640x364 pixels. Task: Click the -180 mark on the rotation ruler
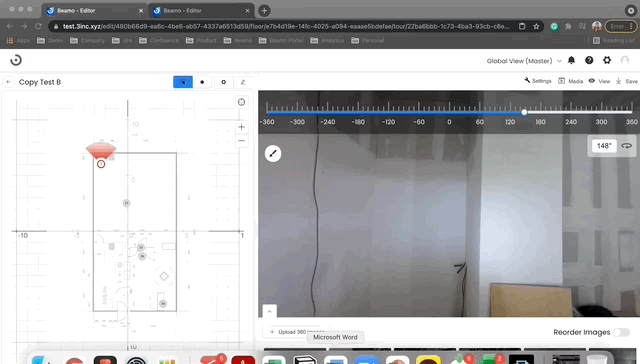pyautogui.click(x=358, y=122)
